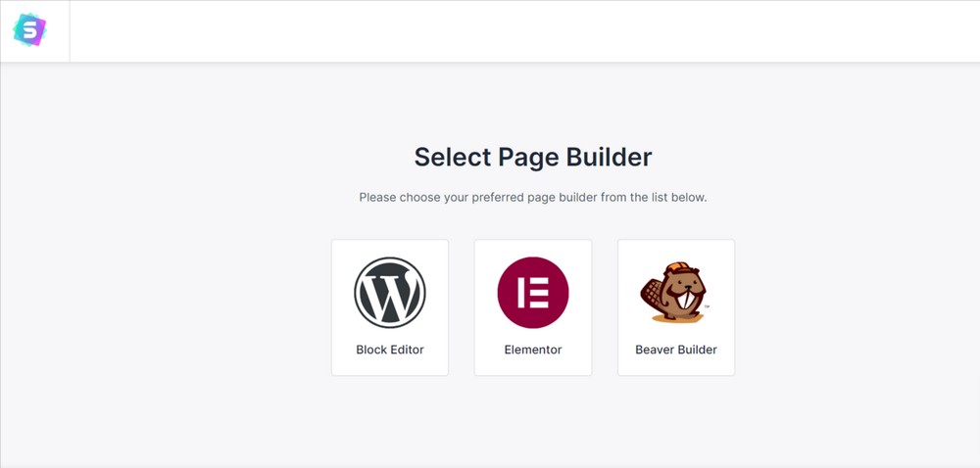
Task: Pick the Beaver Builder mascot icon
Action: click(x=675, y=292)
